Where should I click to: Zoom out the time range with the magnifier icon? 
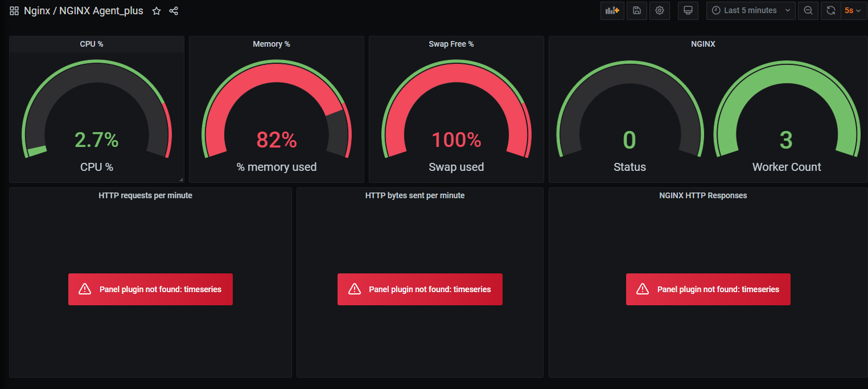click(x=808, y=10)
